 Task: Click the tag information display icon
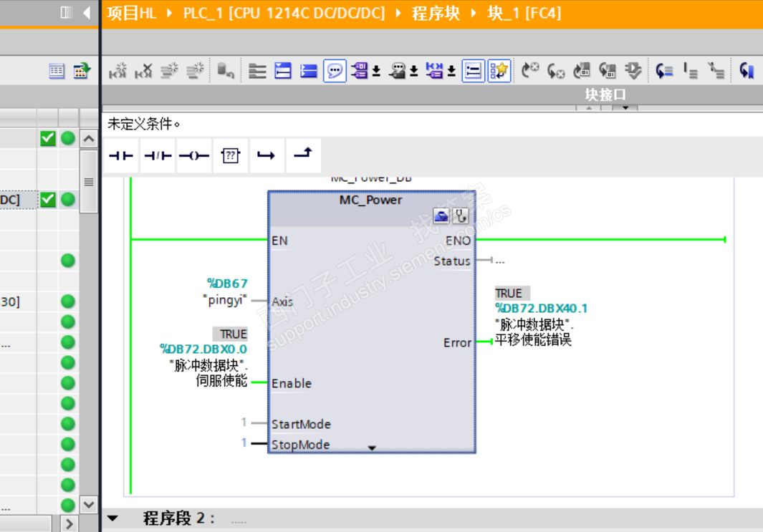pyautogui.click(x=397, y=71)
